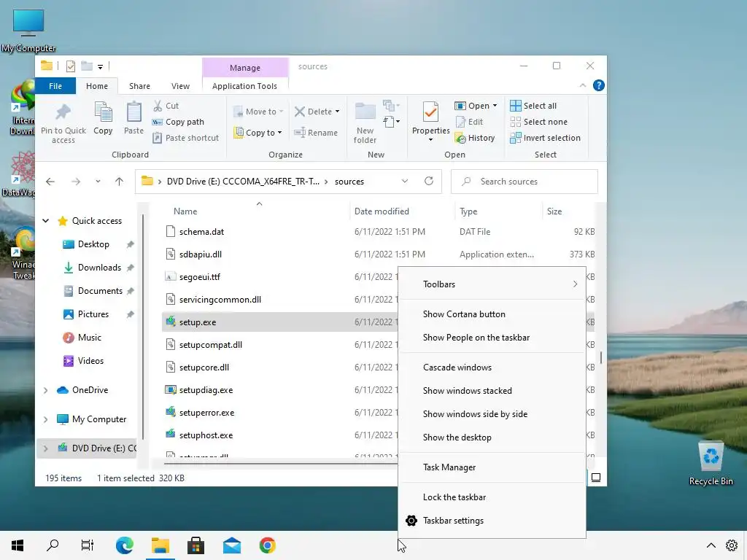Viewport: 747px width, 560px height.
Task: Show hidden tray icons chevron
Action: click(711, 545)
